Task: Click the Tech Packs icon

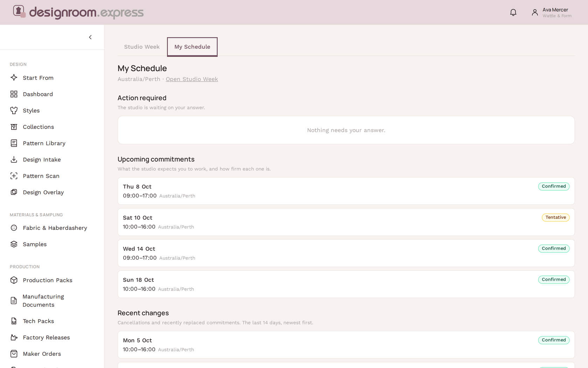Action: [14, 321]
